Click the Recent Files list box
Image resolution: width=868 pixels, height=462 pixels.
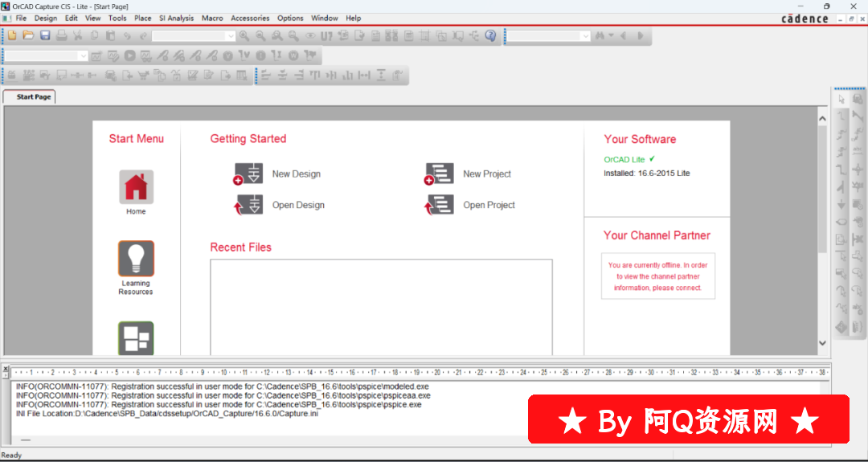[381, 307]
